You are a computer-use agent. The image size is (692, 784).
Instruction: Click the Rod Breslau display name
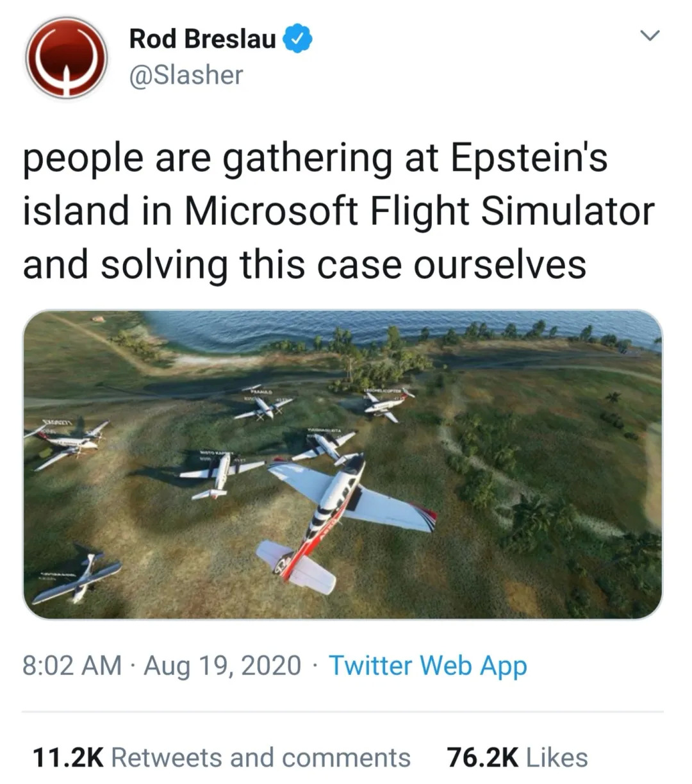tap(202, 39)
